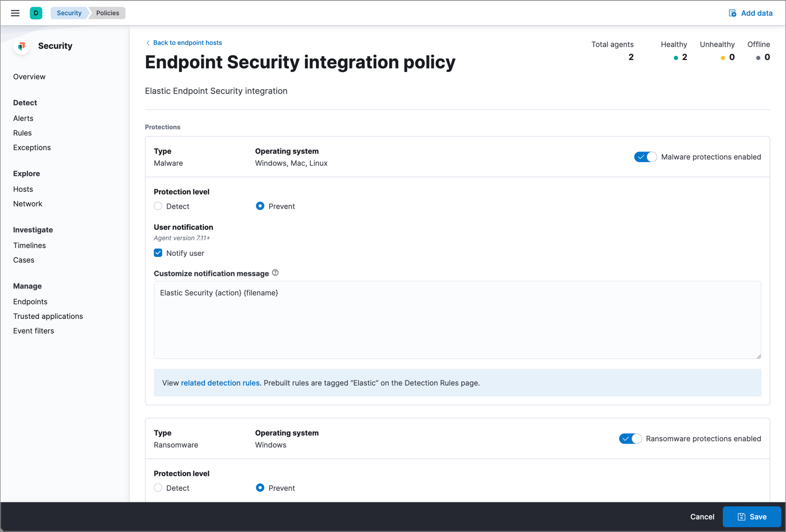Save the policy changes

(752, 517)
